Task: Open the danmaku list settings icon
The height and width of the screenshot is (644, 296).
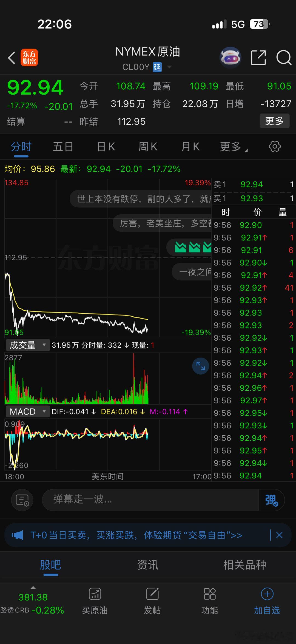Action: [22, 500]
